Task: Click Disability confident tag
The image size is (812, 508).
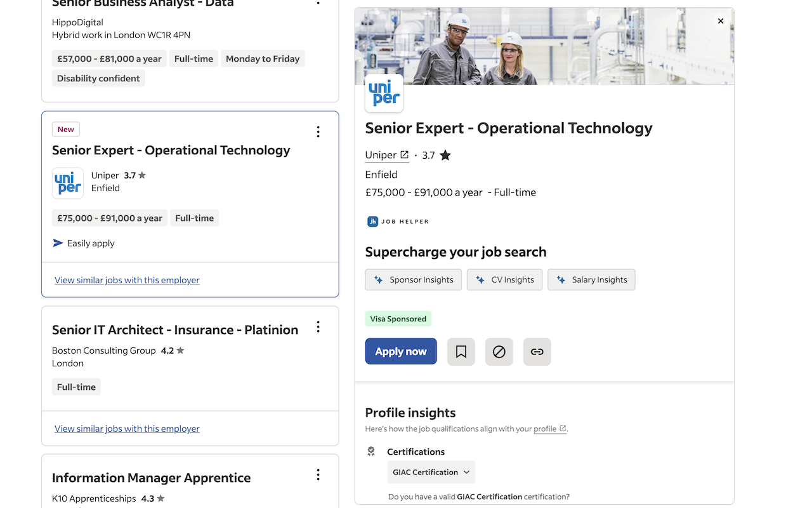Action: coord(98,79)
